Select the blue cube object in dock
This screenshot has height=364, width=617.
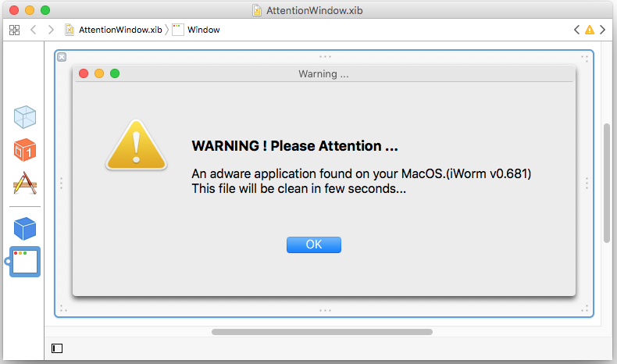click(25, 229)
